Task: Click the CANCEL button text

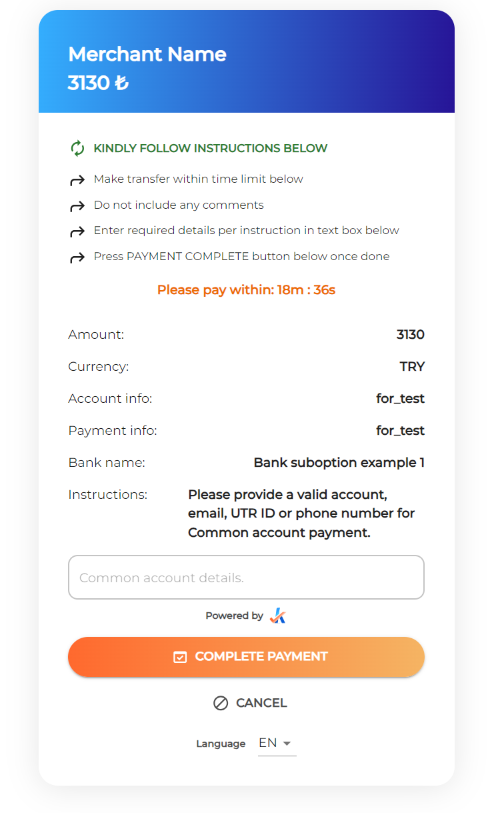Action: 261,703
